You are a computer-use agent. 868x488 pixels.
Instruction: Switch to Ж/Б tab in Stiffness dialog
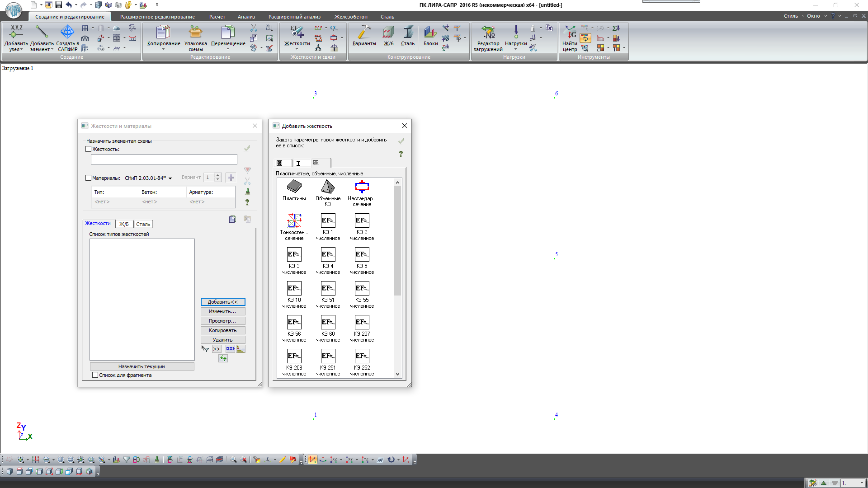[x=124, y=224]
